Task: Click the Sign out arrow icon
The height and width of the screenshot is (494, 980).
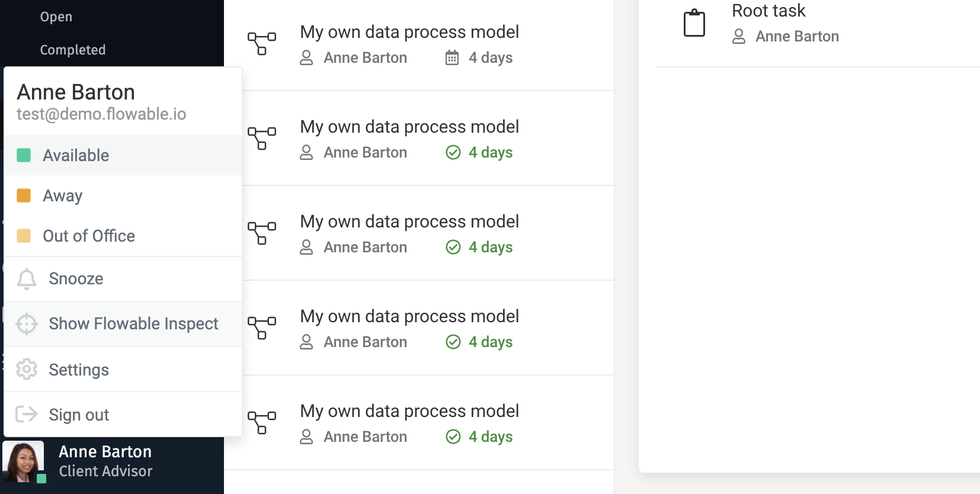Action: pos(27,414)
